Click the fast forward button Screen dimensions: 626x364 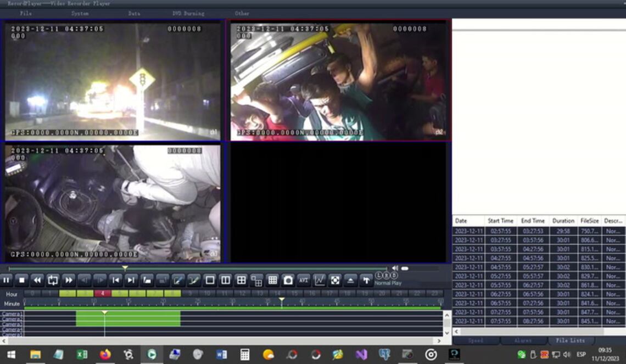[69, 280]
